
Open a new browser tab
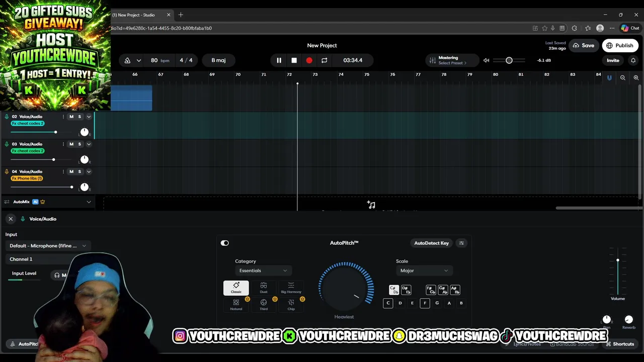[x=181, y=15]
